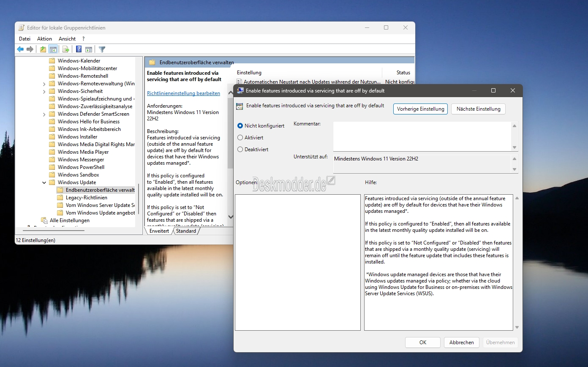Screen dimensions: 588x367
Task: Click the Abbrechen button
Action: point(462,343)
